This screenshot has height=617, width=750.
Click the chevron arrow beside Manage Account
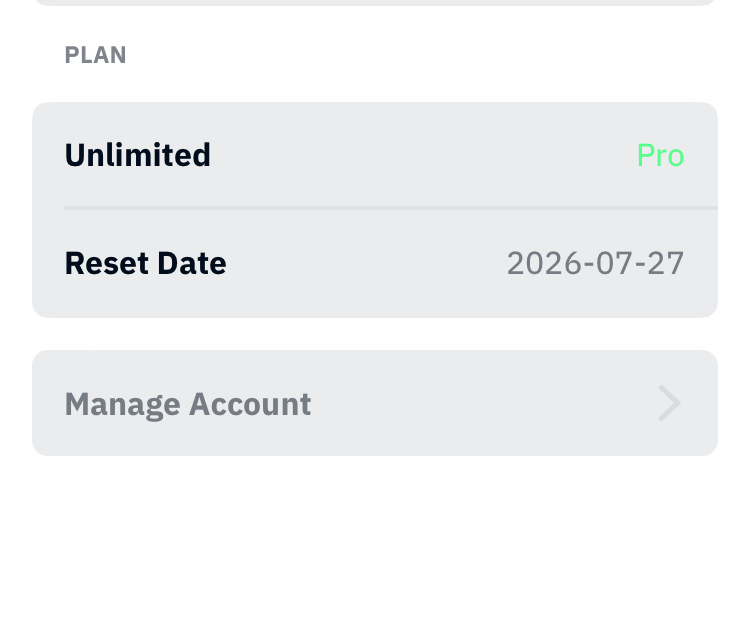[x=669, y=404]
